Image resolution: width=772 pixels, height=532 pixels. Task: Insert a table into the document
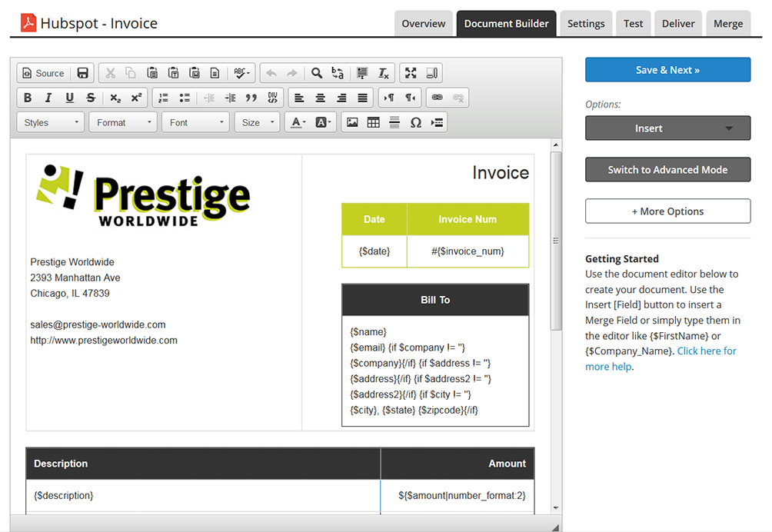tap(374, 122)
